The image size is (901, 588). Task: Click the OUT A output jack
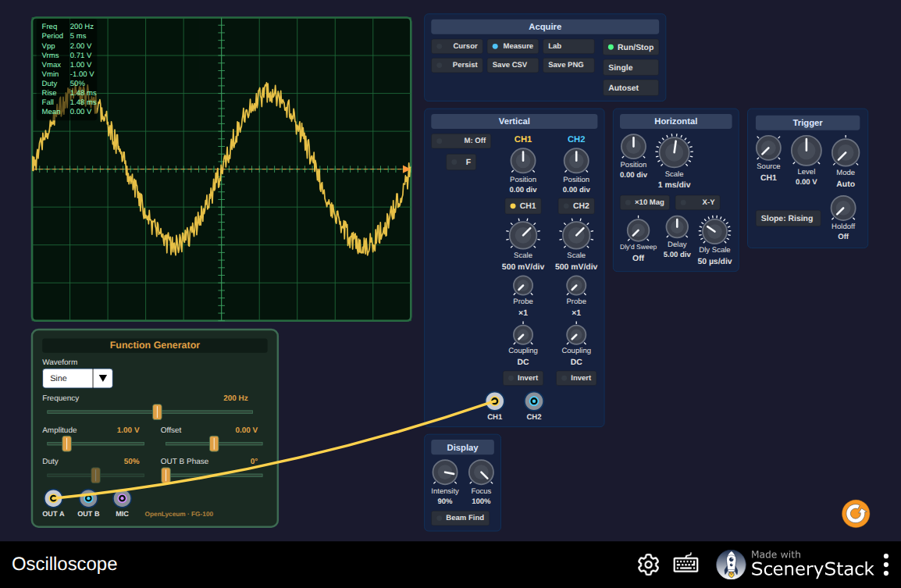point(53,497)
